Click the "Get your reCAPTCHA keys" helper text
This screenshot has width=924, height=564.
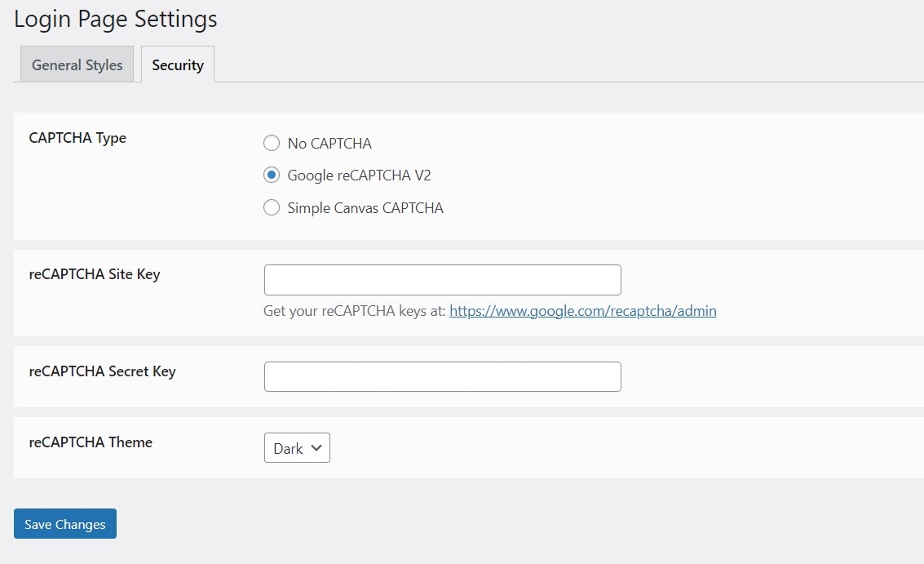point(354,311)
